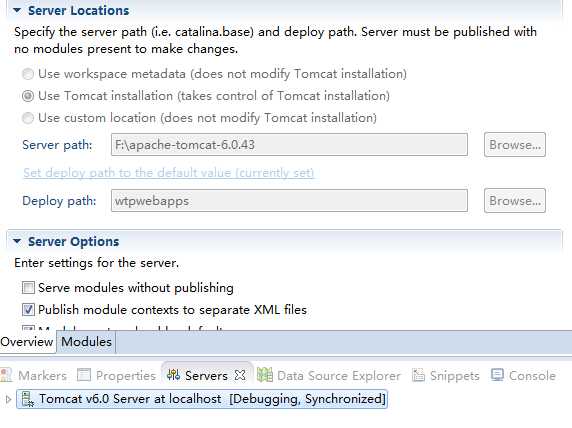Click Set deploy path to default value link

click(x=169, y=173)
